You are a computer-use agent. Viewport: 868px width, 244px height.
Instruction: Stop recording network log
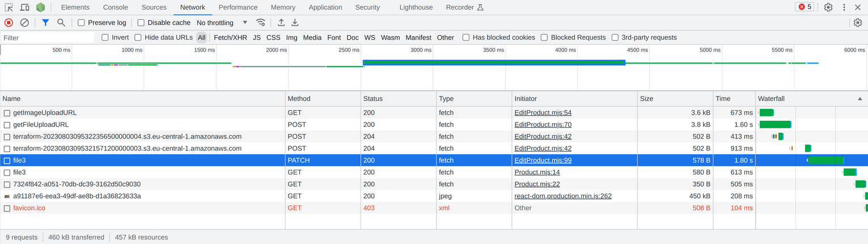tap(9, 23)
